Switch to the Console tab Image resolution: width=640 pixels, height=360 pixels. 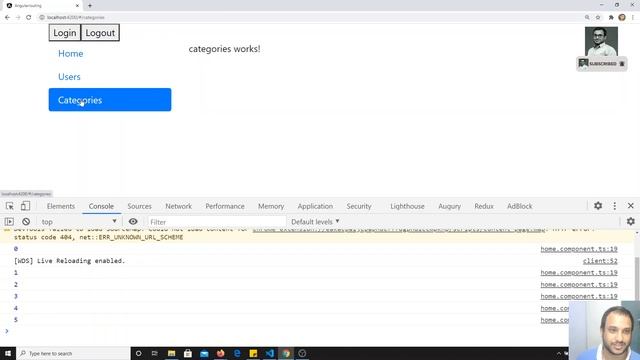pos(101,206)
